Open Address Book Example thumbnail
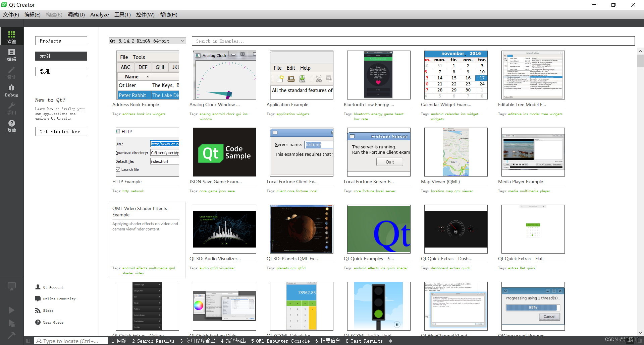Screen dimensions: 644x345 coord(147,75)
